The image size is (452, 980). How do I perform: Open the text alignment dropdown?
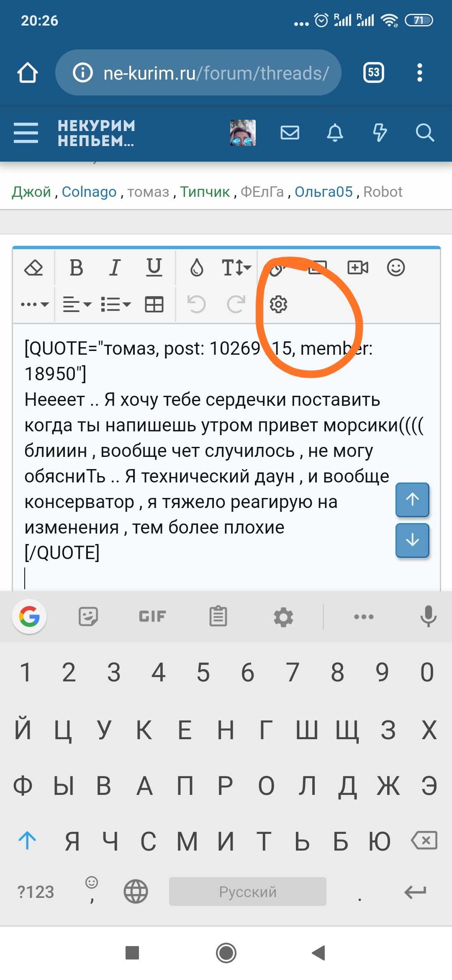(x=77, y=304)
